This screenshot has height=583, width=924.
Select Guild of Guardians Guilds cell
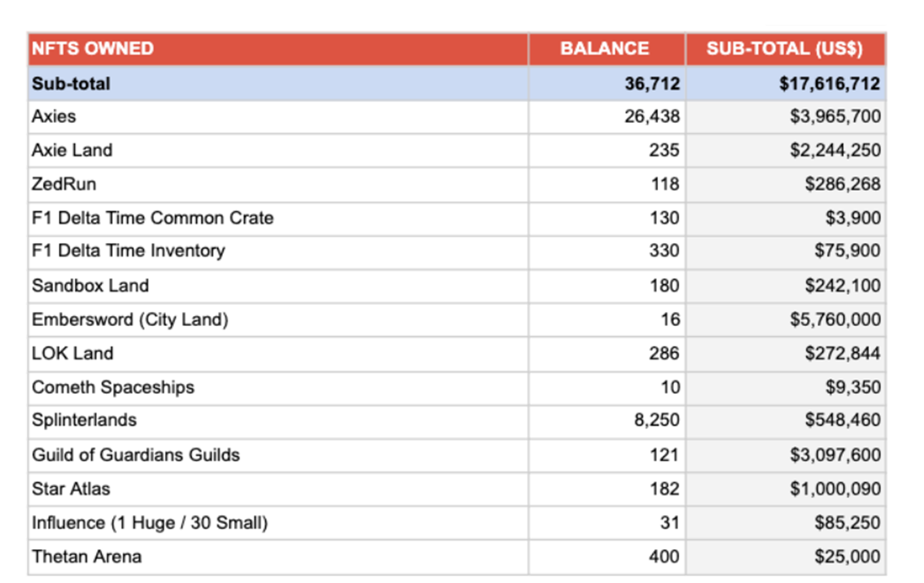(278, 455)
